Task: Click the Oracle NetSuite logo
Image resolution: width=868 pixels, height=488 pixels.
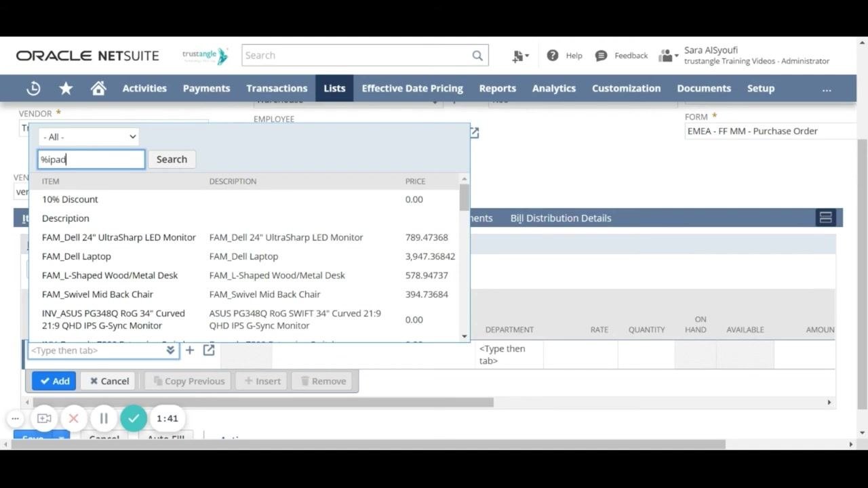Action: 87,56
